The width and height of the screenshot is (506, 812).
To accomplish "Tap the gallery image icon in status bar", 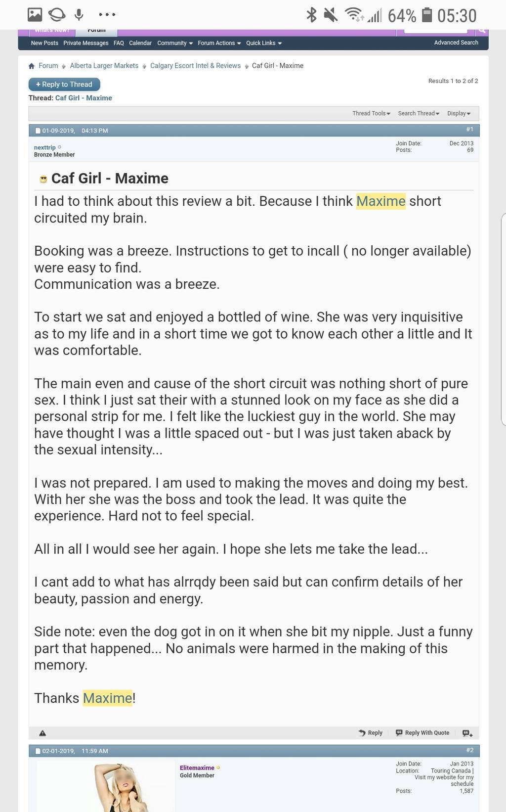I will point(35,14).
